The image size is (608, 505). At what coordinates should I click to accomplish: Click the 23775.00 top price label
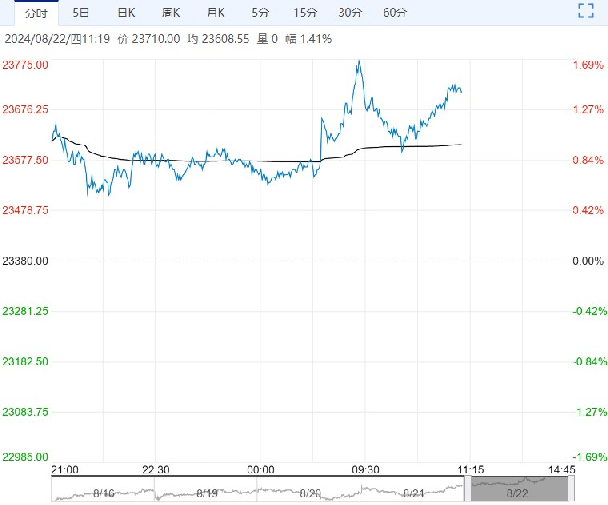[x=28, y=65]
